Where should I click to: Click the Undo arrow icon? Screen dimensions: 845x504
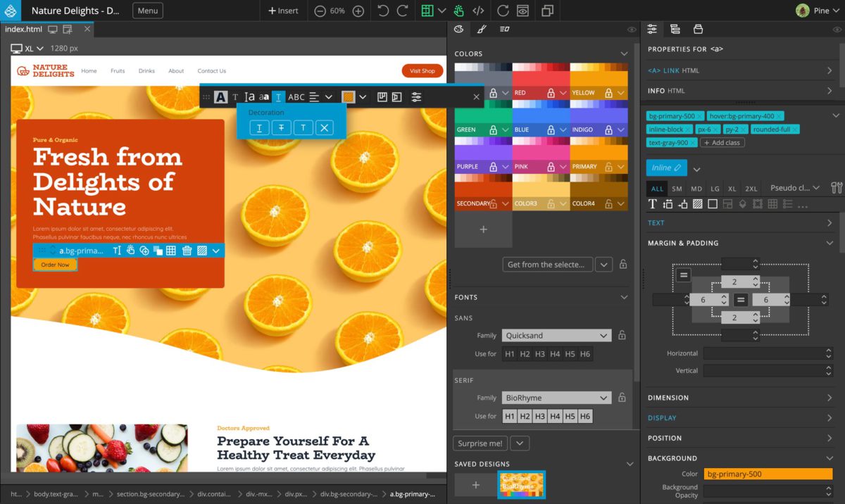(x=383, y=11)
